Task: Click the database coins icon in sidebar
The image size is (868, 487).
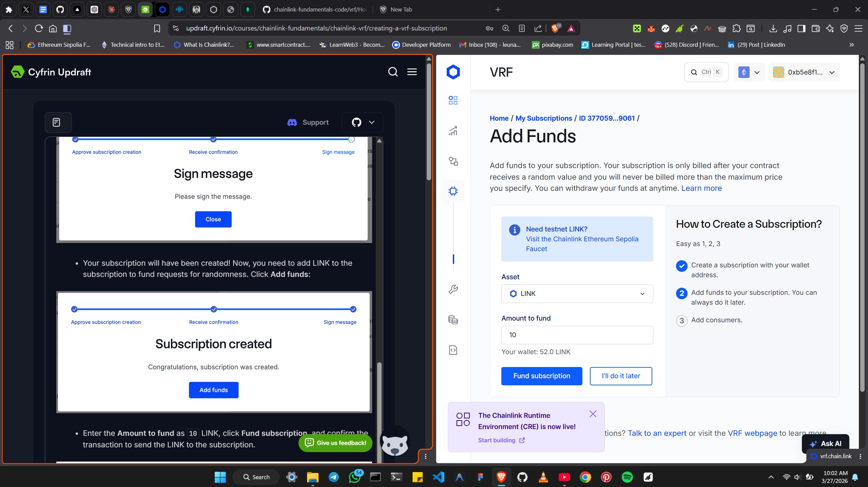Action: (x=453, y=320)
